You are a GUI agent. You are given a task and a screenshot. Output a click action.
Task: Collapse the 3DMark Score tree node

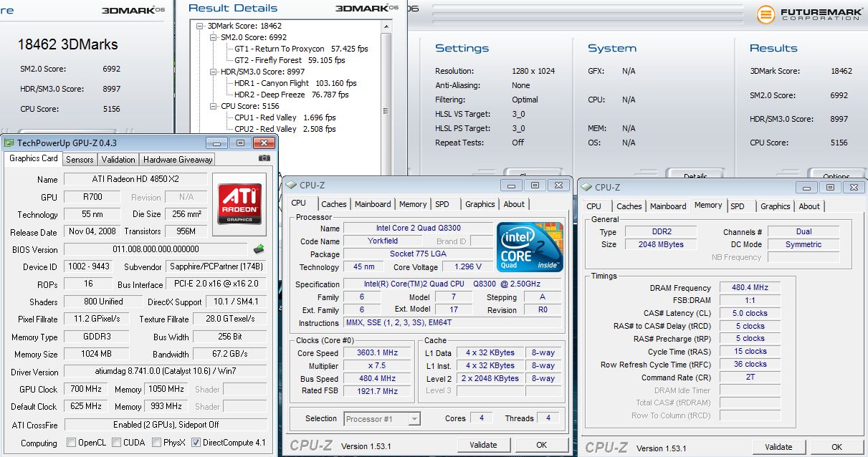[x=200, y=26]
